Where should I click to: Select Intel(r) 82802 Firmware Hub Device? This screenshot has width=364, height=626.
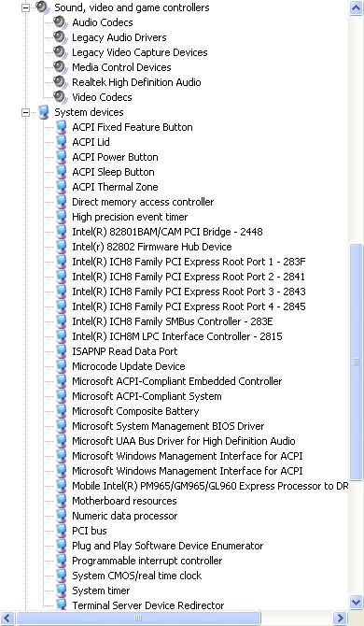click(x=152, y=247)
